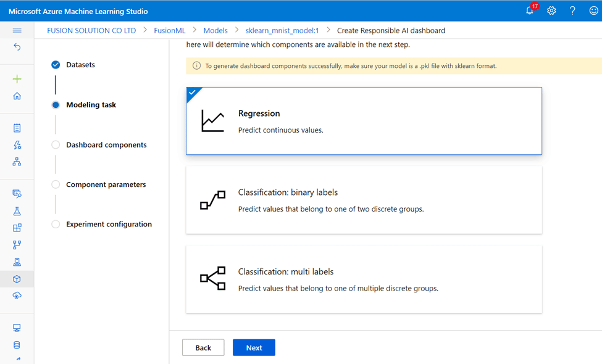Viewport: 602px width, 364px height.
Task: Open Pipelines icon in sidebar
Action: point(17,245)
